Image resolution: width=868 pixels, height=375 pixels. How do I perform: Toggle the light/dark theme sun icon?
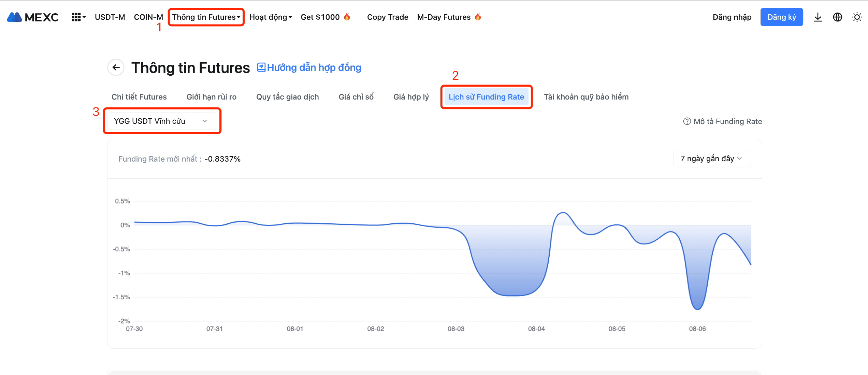(857, 17)
